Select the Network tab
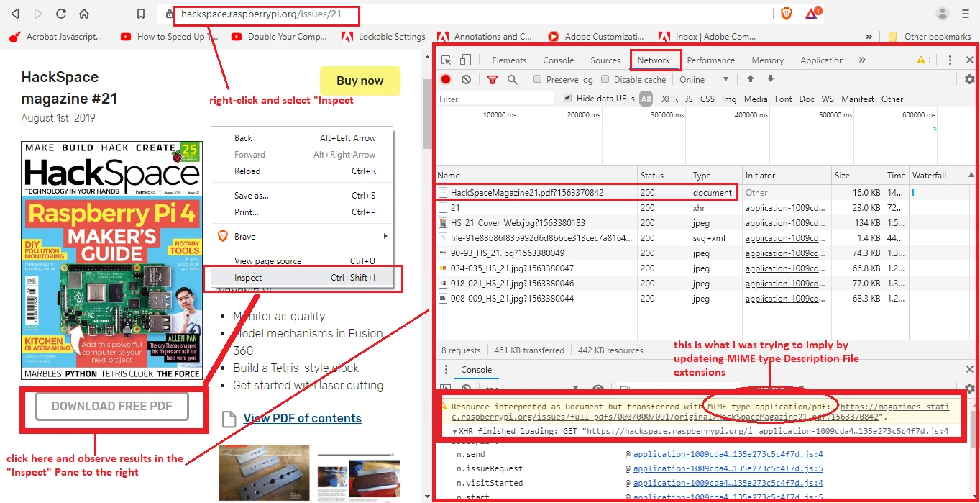Viewport: 980px width, 503px height. (x=654, y=60)
